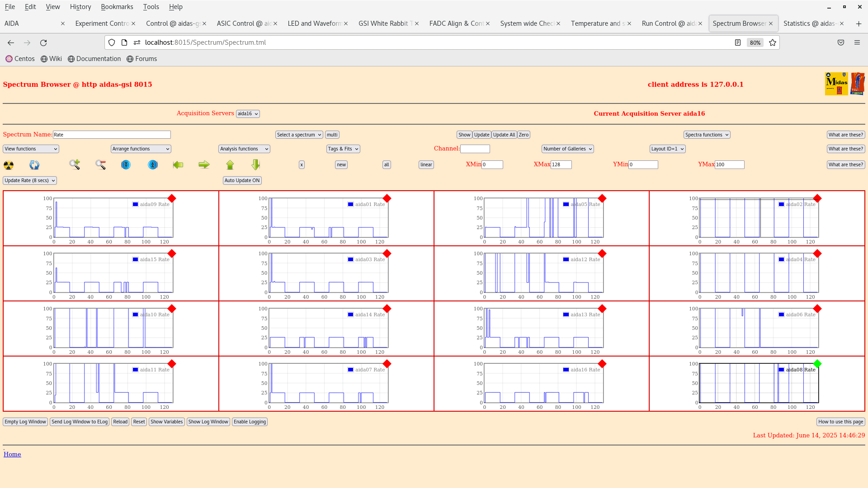The height and width of the screenshot is (488, 868).
Task: Click the Update All button
Action: 504,135
